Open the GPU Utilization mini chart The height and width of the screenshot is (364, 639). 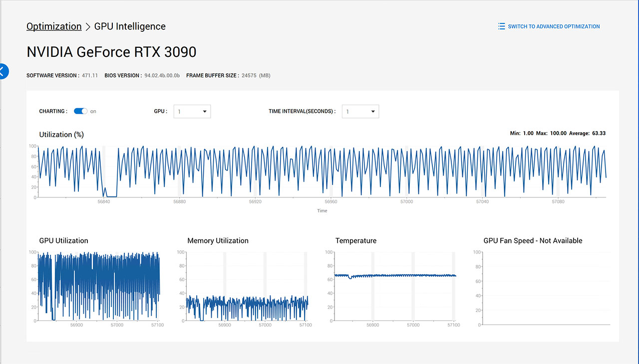[x=99, y=286]
